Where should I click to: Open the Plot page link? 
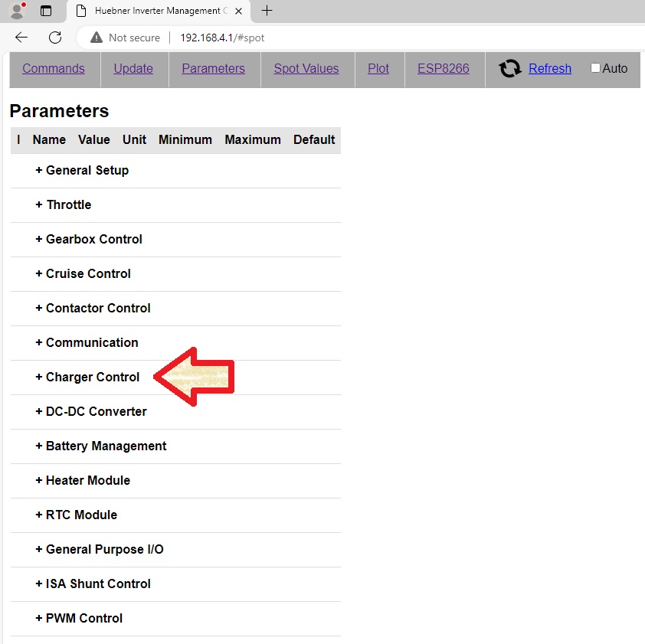point(378,68)
